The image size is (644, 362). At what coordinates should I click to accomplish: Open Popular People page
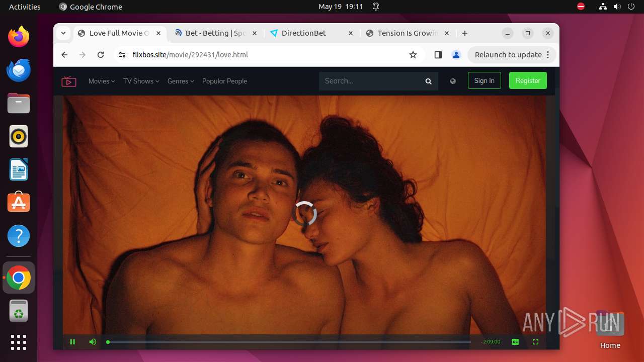coord(224,81)
